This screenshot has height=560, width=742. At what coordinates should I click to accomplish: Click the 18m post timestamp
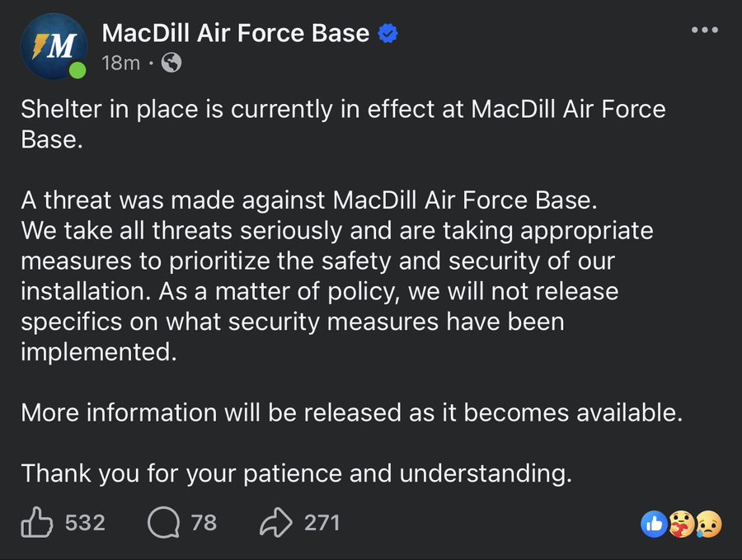pos(120,63)
